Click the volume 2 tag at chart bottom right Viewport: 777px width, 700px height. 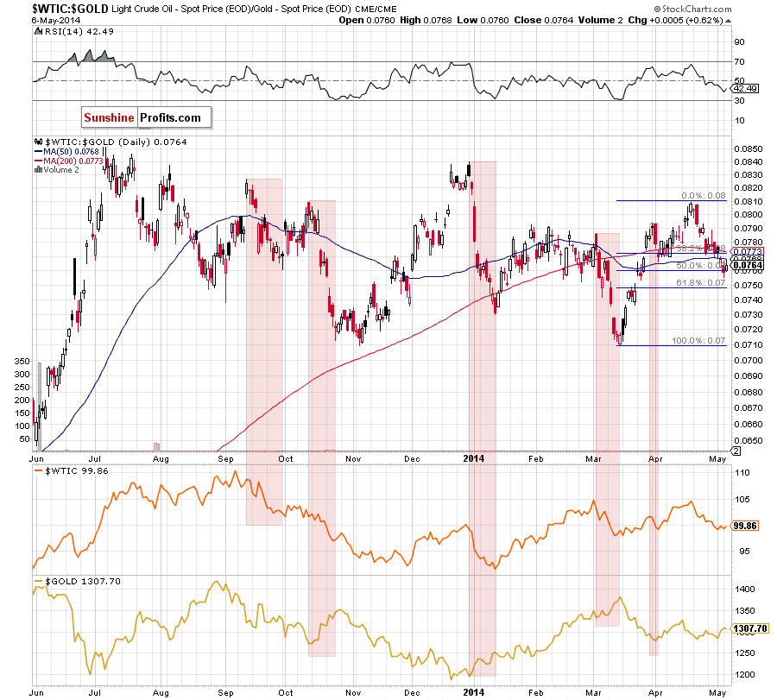pos(737,451)
